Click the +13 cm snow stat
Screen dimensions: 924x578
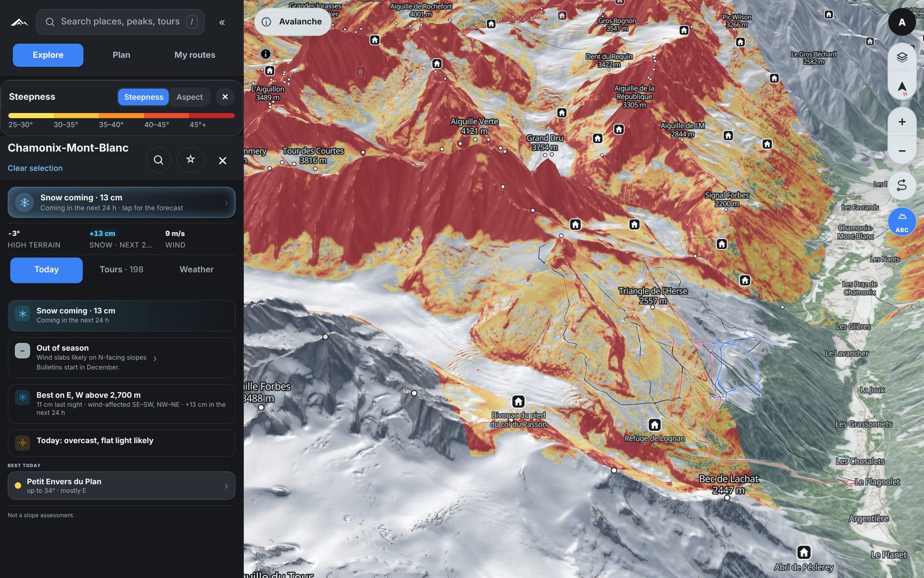point(120,239)
